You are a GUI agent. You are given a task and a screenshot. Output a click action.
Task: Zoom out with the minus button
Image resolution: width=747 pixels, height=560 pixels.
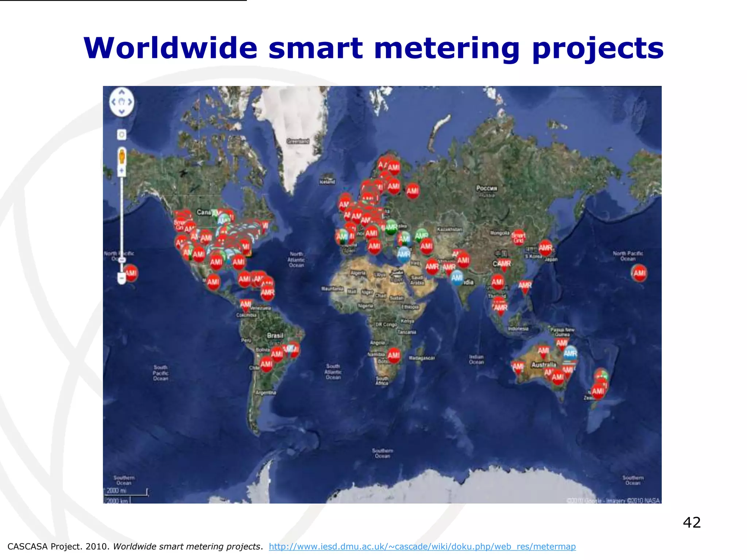122,279
